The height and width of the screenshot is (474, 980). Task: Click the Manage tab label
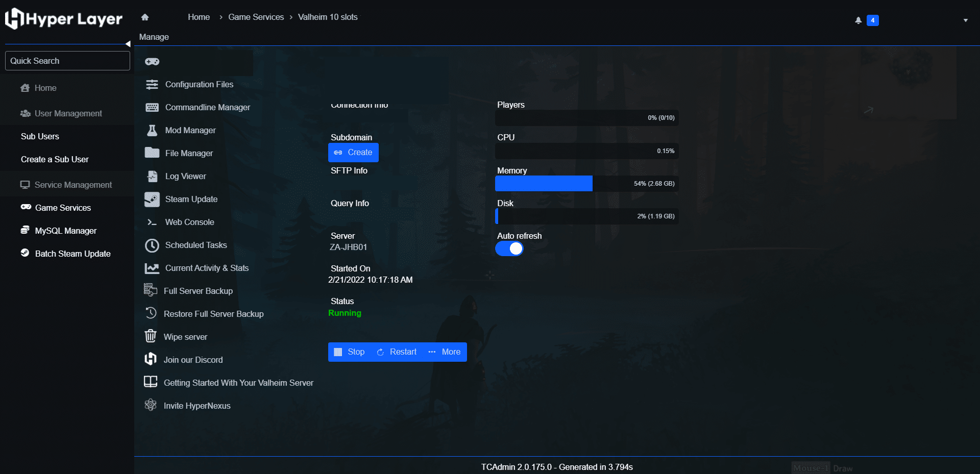(x=154, y=37)
